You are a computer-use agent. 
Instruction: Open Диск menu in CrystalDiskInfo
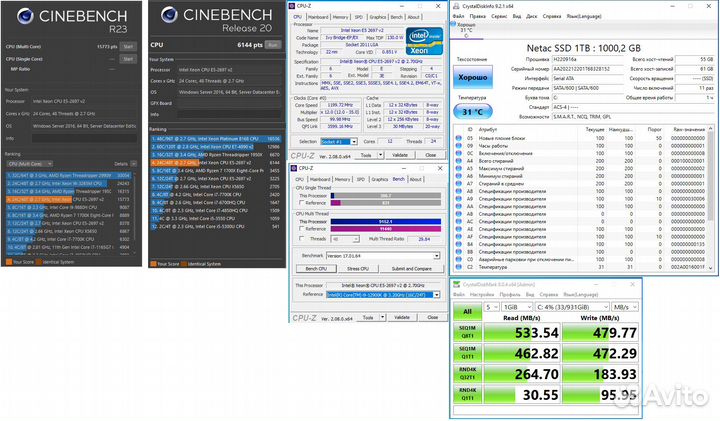pos(531,16)
